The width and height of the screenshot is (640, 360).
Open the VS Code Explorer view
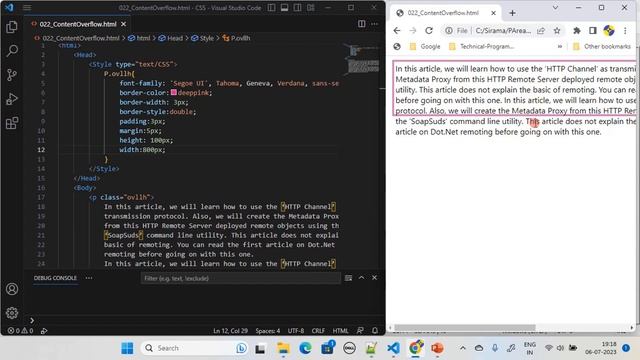tap(12, 27)
